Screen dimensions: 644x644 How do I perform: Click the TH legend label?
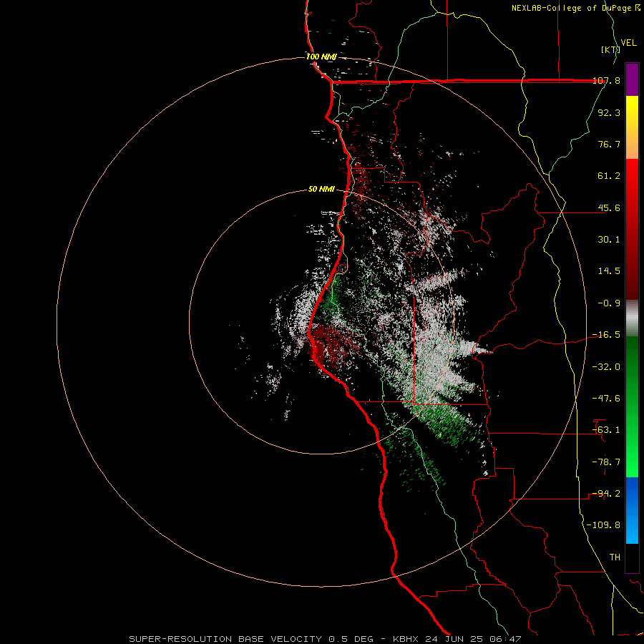(x=615, y=557)
